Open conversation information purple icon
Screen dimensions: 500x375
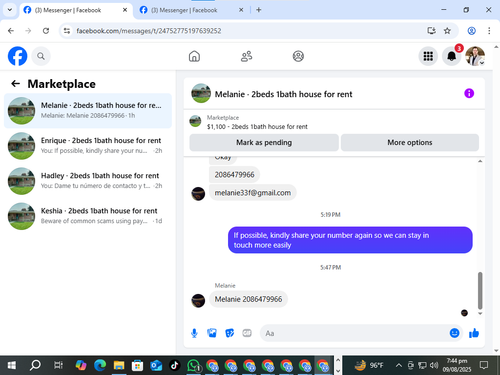(x=469, y=93)
